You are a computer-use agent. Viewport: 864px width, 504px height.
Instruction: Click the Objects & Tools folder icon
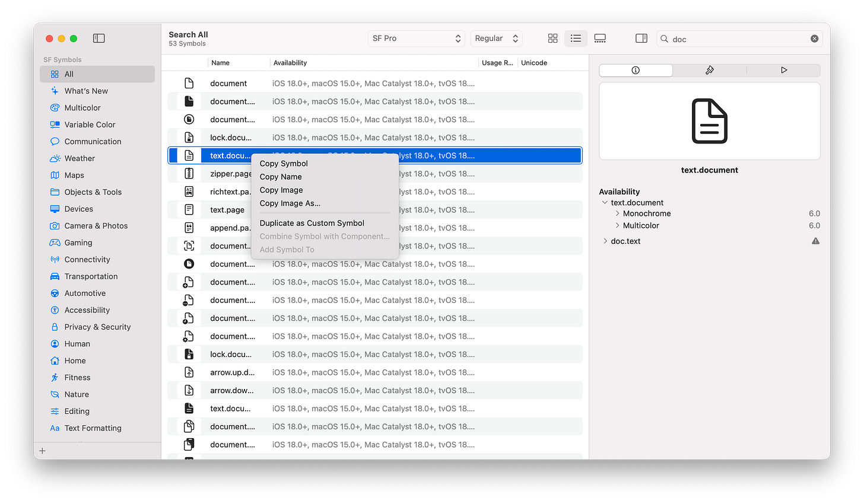click(55, 192)
